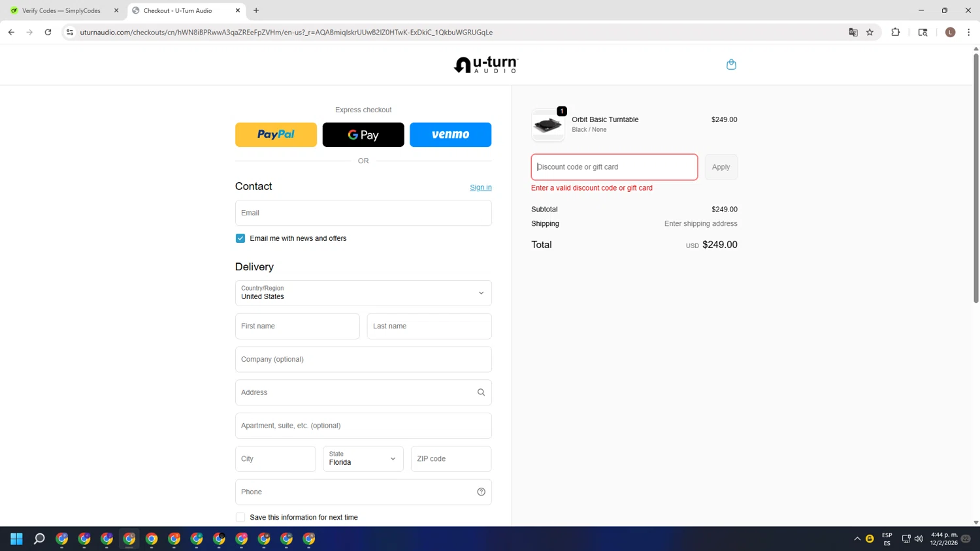
Task: Pay with the Google Pay button
Action: coord(363,134)
